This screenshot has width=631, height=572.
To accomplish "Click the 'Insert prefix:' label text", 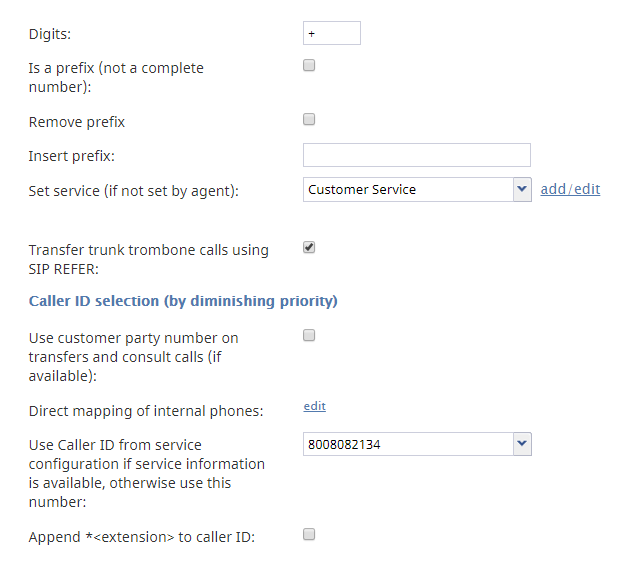I will point(72,156).
